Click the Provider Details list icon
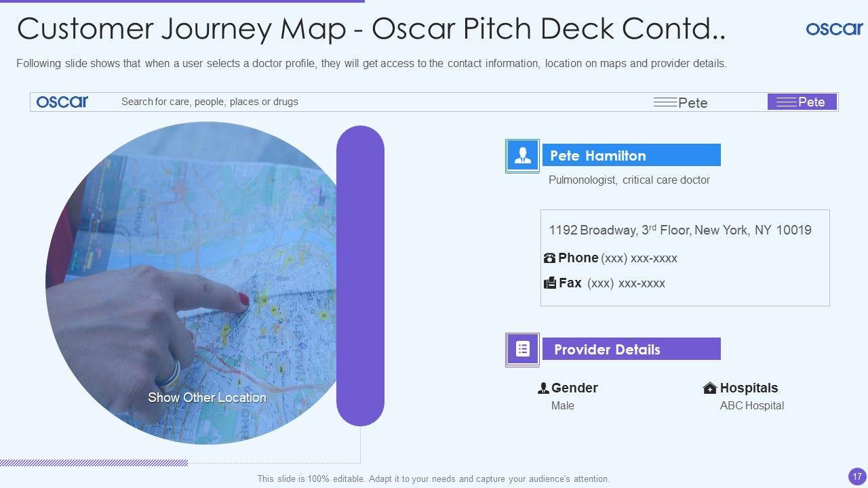 click(522, 349)
